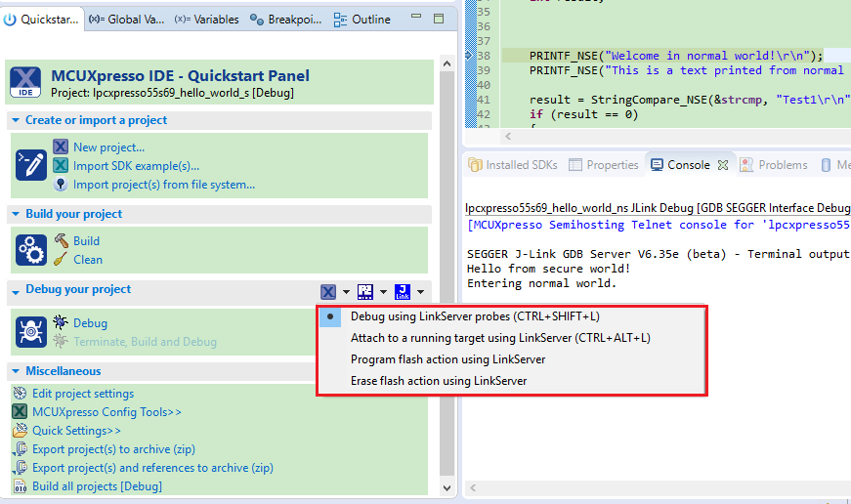Open the Problems tab
The height and width of the screenshot is (504, 851).
[x=782, y=165]
